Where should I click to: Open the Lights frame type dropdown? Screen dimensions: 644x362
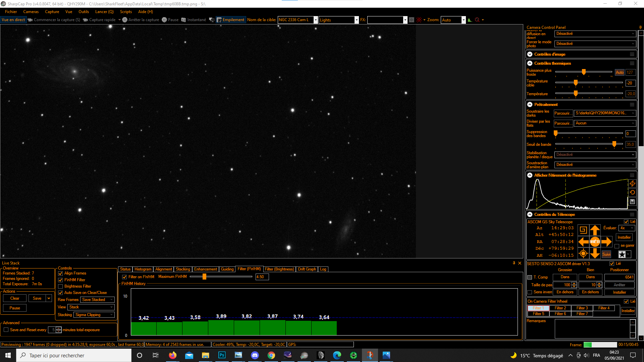pos(339,20)
